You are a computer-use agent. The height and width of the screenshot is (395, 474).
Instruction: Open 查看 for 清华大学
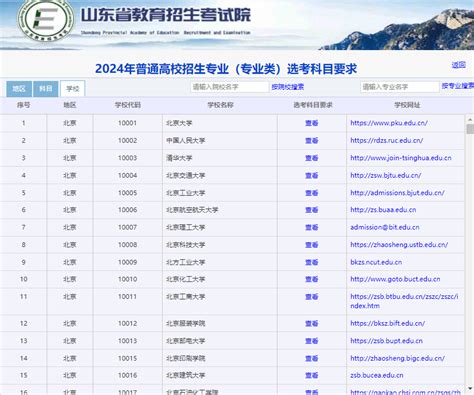[x=312, y=158]
